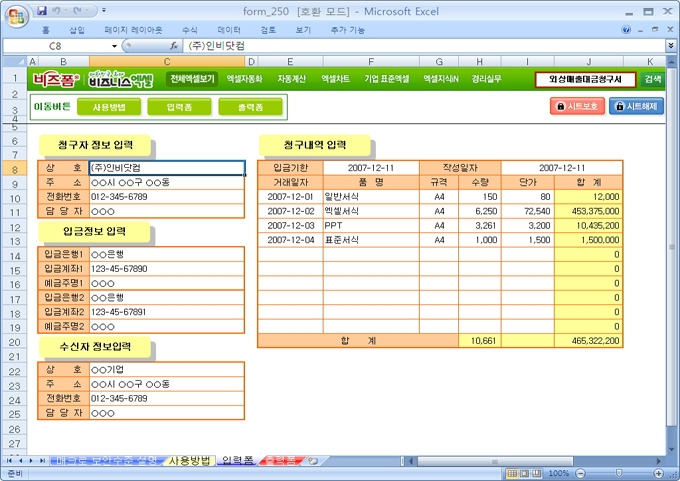
Task: Open the Office button menu
Action: [16, 16]
